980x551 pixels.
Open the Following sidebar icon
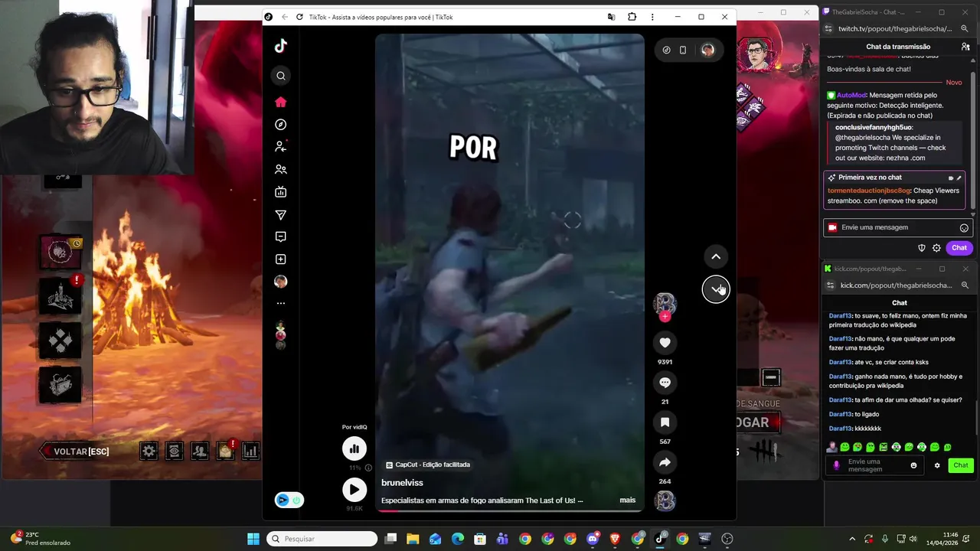click(x=281, y=146)
